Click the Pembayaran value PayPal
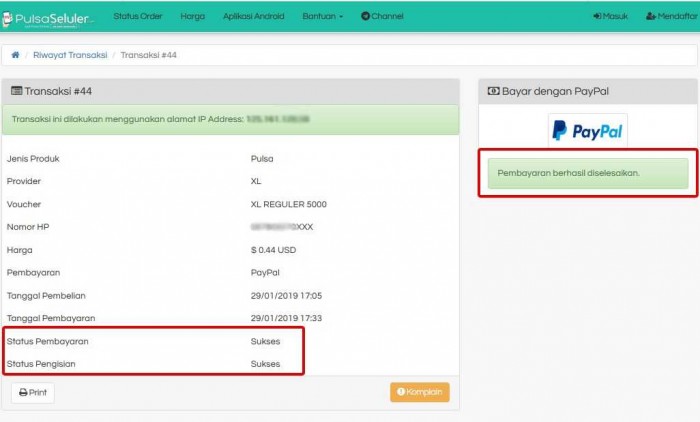Screen dimensions: 700x422 click(x=265, y=273)
